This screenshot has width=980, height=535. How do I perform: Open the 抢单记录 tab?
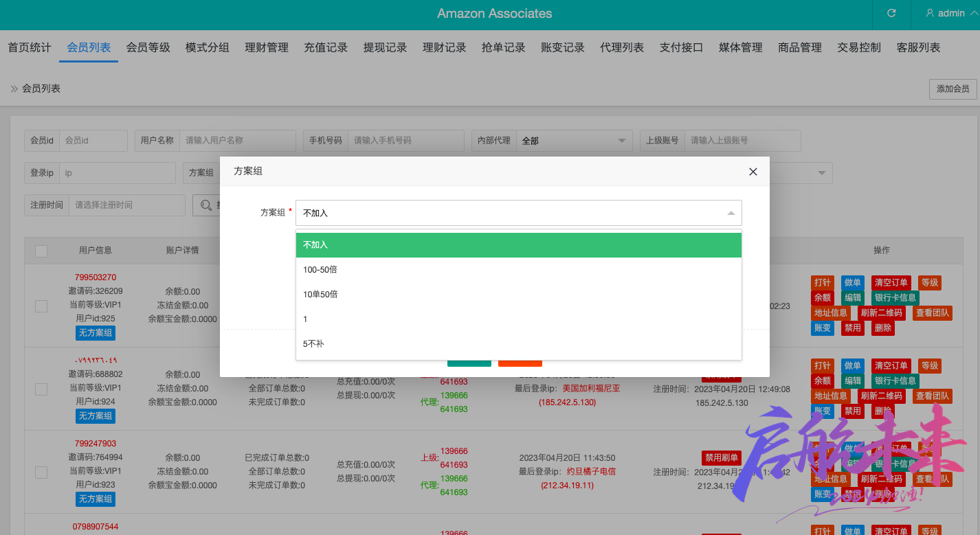tap(504, 47)
